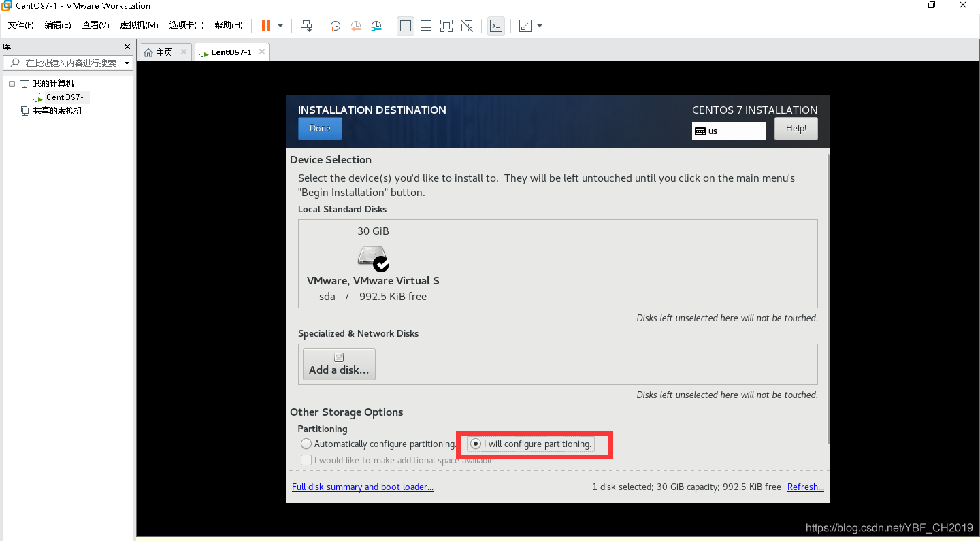Open the 编辑(E) menu
This screenshot has width=980, height=541.
[x=58, y=25]
